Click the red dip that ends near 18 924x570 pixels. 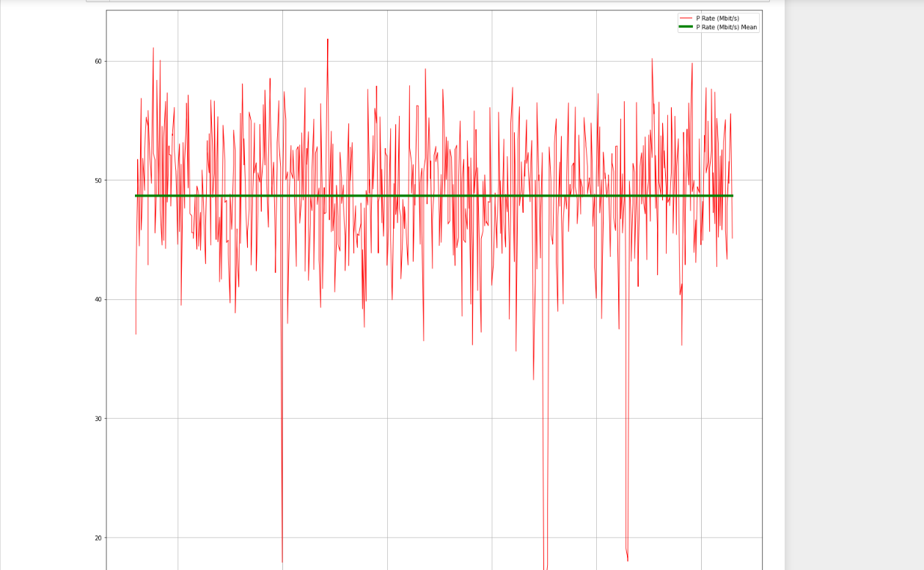[627, 560]
